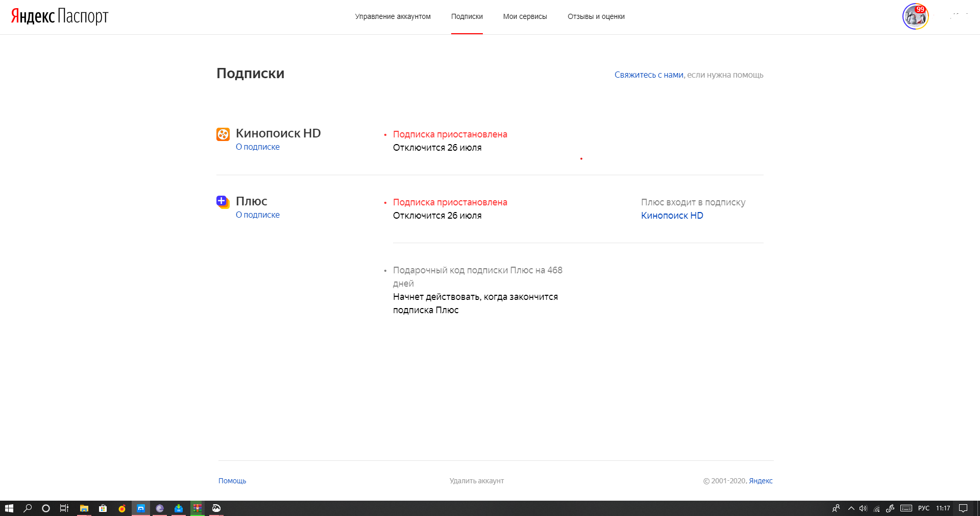Click Подписка приостановлена status for Кинопоиск HD
980x516 pixels.
tap(450, 134)
